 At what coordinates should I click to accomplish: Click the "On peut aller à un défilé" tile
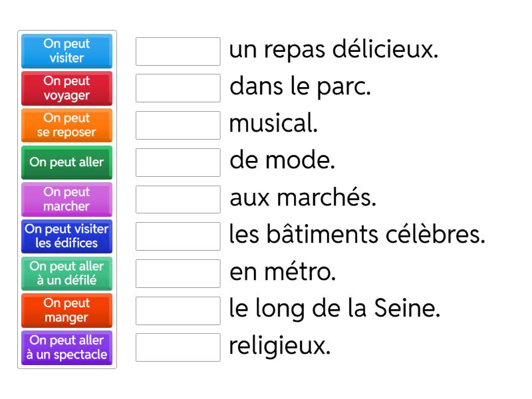pyautogui.click(x=66, y=273)
